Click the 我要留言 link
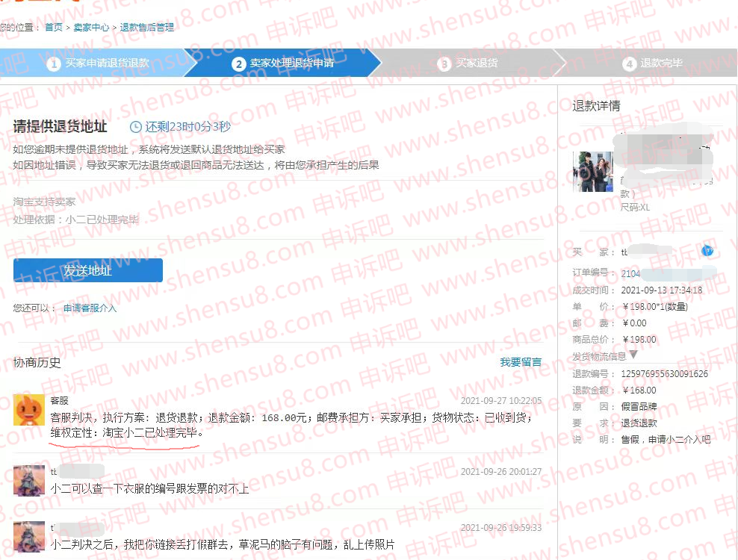 (521, 362)
